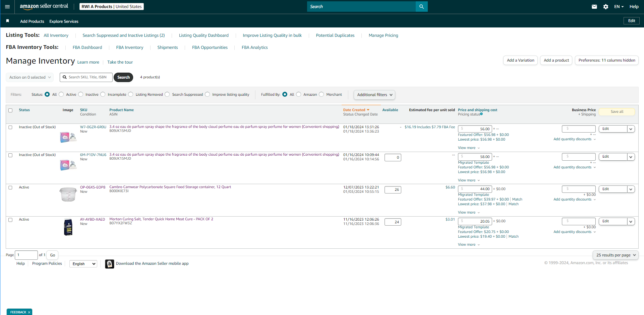Open Search Suppressed and Inactive Listings (2)
Screen dimensions: 644x315
pyautogui.click(x=124, y=35)
